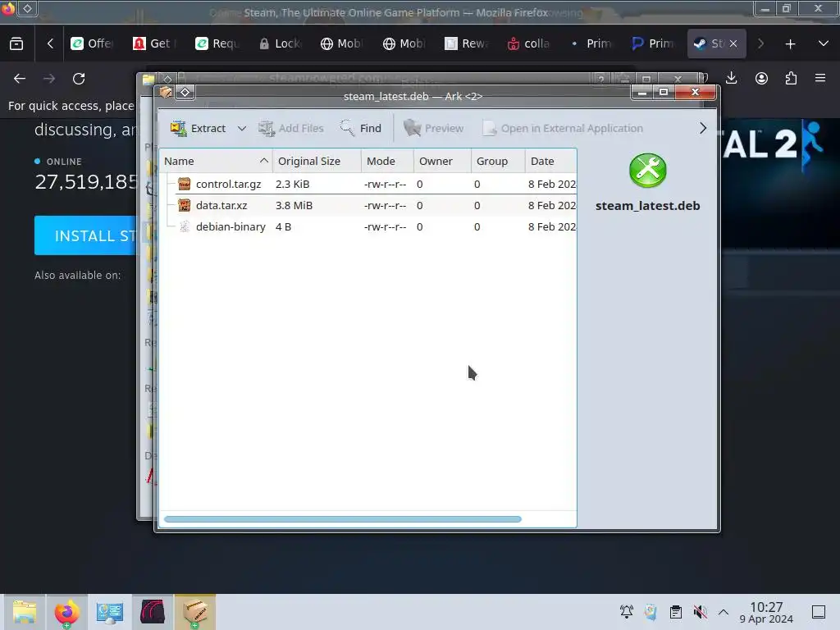Click the steam_latest.deb label in info panel
Viewport: 840px width, 630px height.
pyautogui.click(x=648, y=206)
